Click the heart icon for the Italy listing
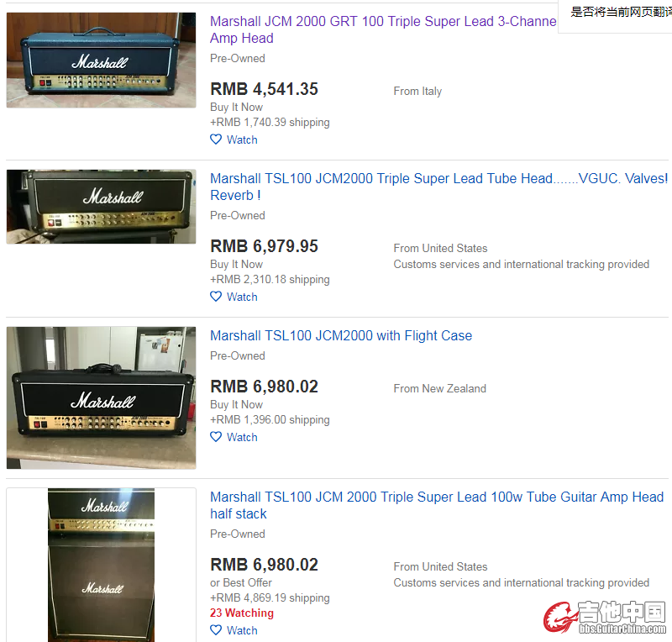Viewport: 672px width, 642px height. click(216, 139)
